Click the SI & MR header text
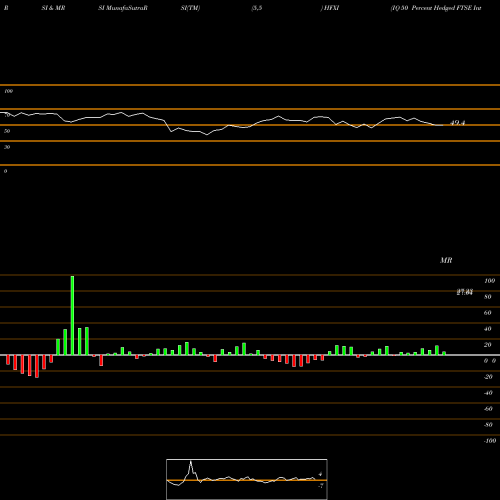Image resolution: width=500 pixels, height=500 pixels. pyautogui.click(x=53, y=8)
